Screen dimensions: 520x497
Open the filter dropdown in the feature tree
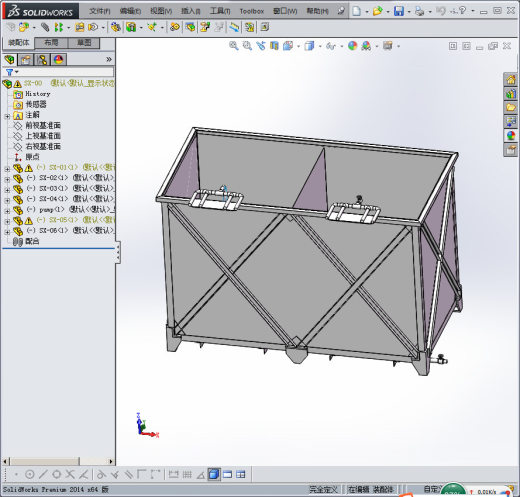[12, 72]
